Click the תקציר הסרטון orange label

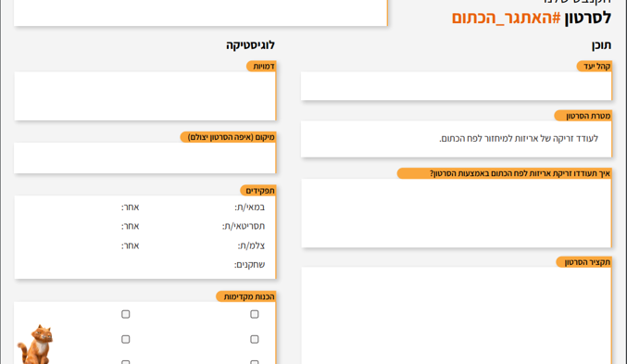tap(584, 262)
